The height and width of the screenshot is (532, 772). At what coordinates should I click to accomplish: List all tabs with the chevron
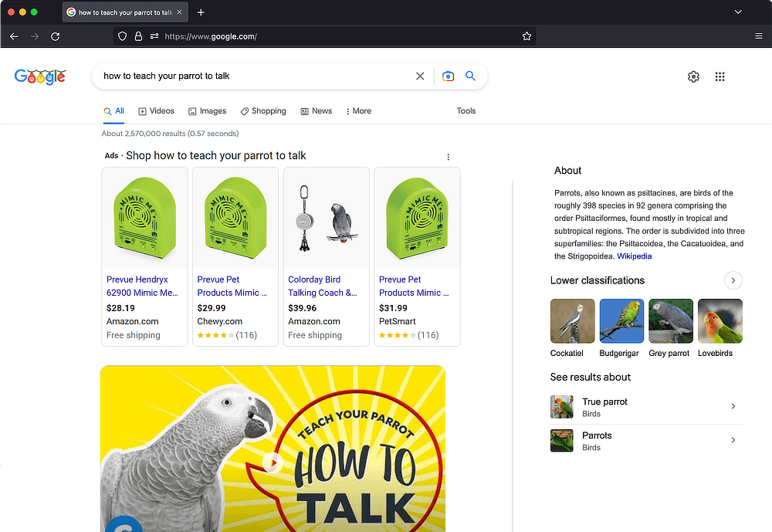pyautogui.click(x=738, y=12)
